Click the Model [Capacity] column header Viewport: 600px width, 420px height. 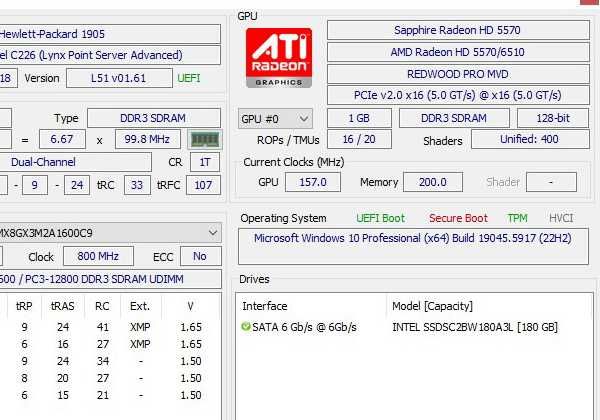point(432,306)
